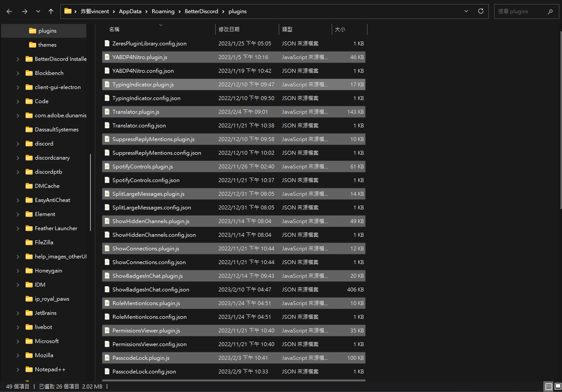This screenshot has width=562, height=392.
Task: Click the back navigation arrow
Action: pyautogui.click(x=9, y=11)
